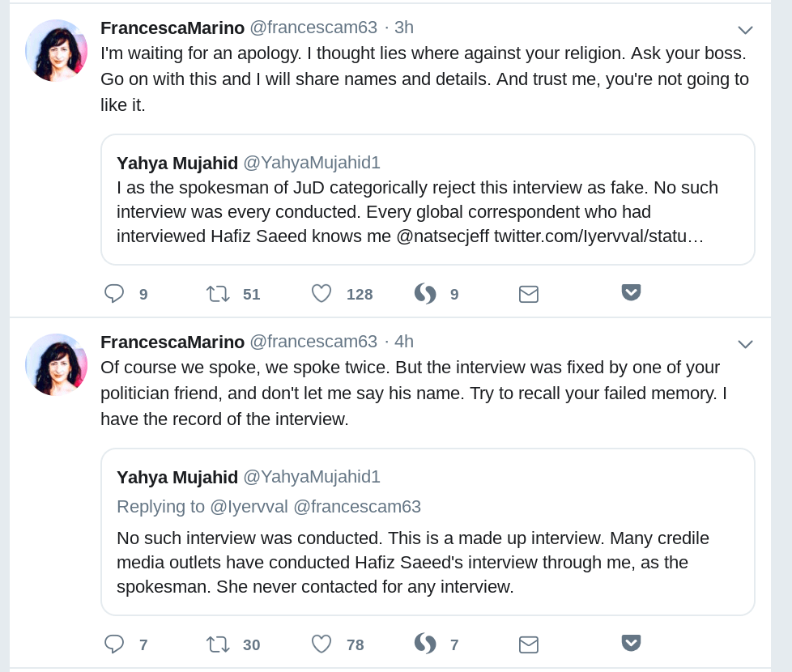Screen dimensions: 792x672
Task: Like the tweet with 78 likes
Action: click(321, 644)
